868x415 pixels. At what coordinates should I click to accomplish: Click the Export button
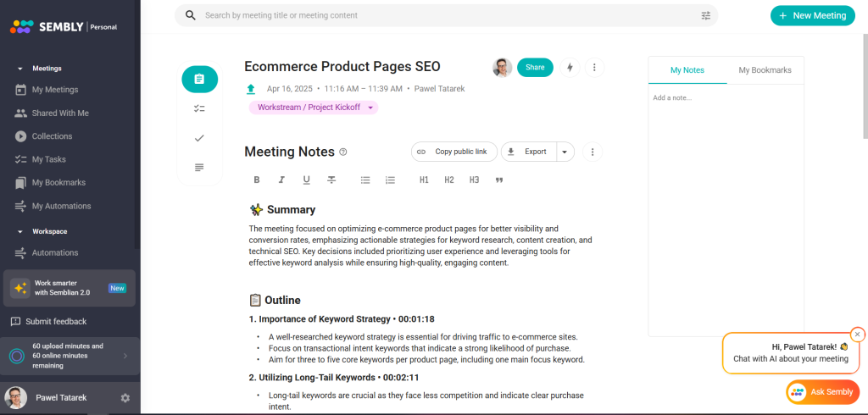[529, 152]
